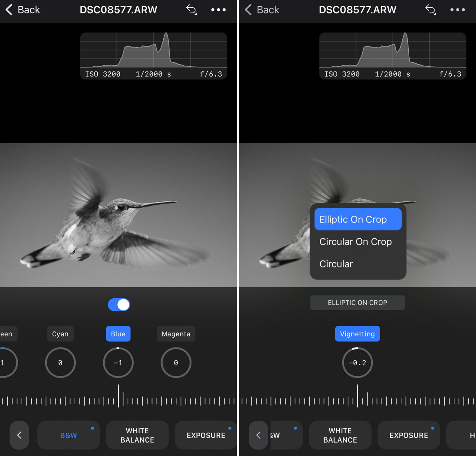Select the Vignetting parameter label

coord(357,334)
